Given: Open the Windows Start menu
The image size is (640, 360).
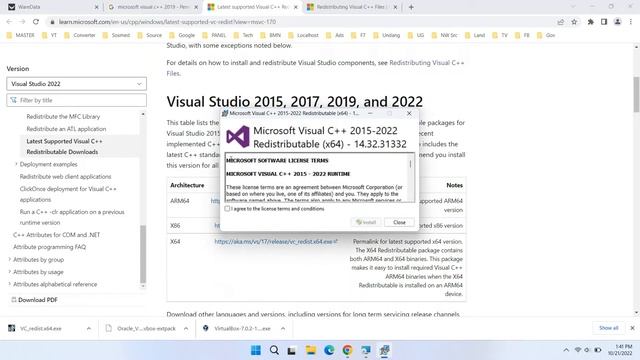Looking at the screenshot, I should coord(256,350).
